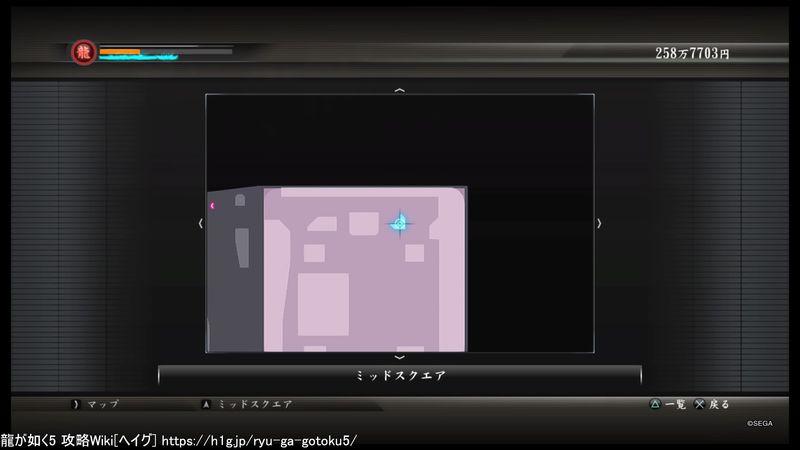Click the triangle icon beside bottom ミッドスクエア
This screenshot has width=800, height=450.
[x=206, y=404]
